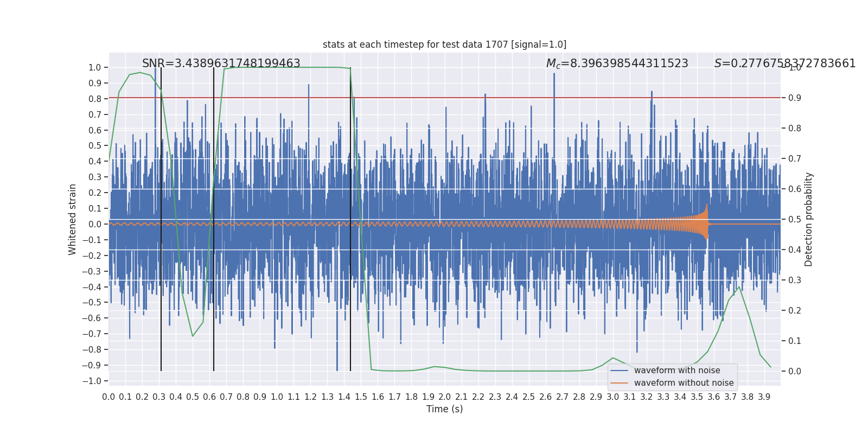The image size is (868, 434).
Task: Pick the orange legend line swatch
Action: [x=619, y=383]
